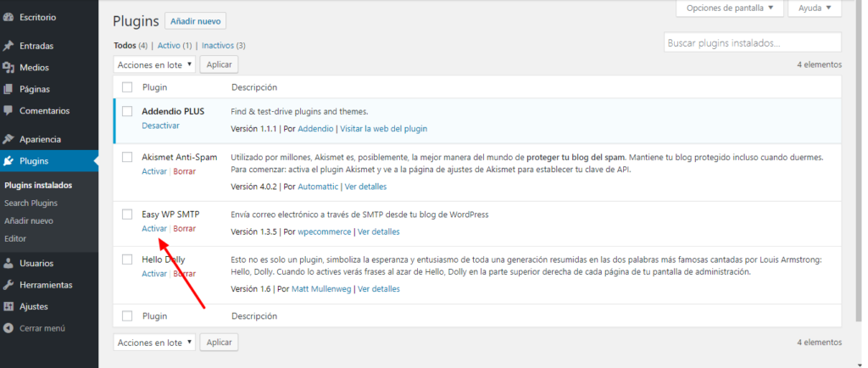Open the wpecommerce author link
The height and width of the screenshot is (368, 868).
325,231
